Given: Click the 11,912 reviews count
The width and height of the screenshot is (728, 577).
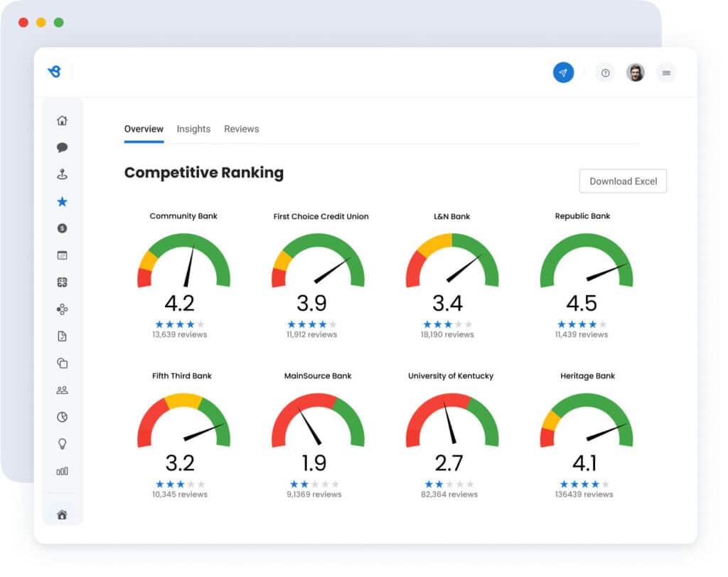Looking at the screenshot, I should [x=311, y=334].
